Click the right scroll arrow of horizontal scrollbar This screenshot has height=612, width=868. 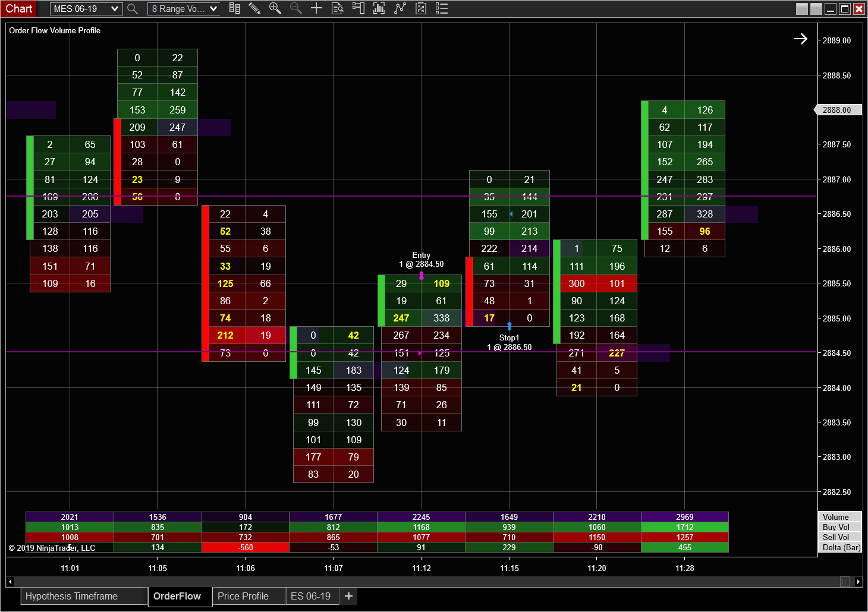pos(858,582)
